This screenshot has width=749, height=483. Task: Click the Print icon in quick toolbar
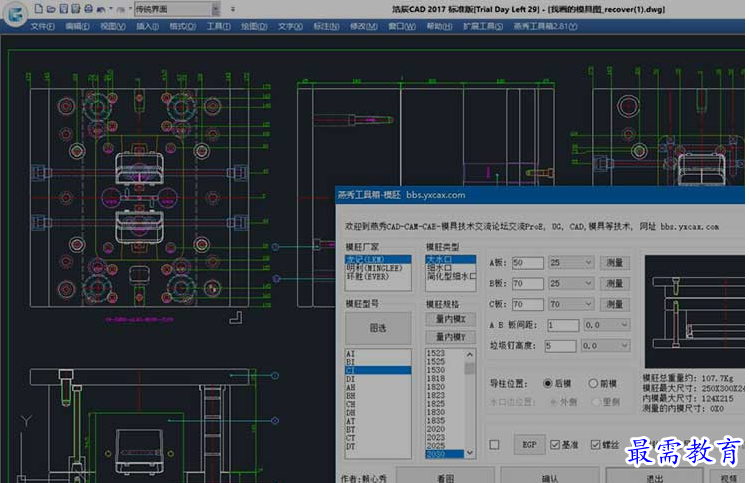[x=88, y=9]
